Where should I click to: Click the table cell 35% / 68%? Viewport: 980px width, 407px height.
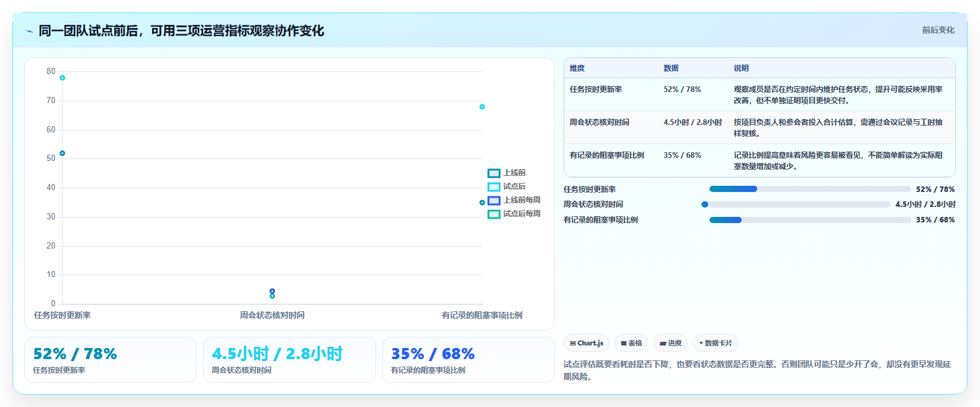(x=682, y=155)
